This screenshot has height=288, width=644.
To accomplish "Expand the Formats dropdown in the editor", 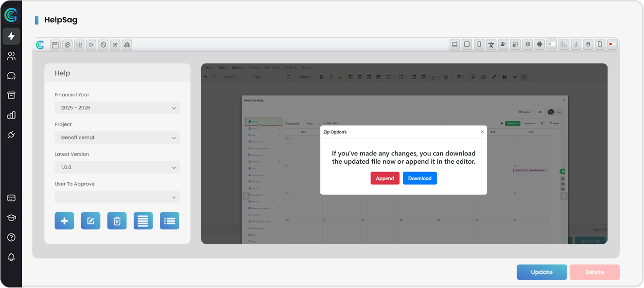I will click(305, 77).
